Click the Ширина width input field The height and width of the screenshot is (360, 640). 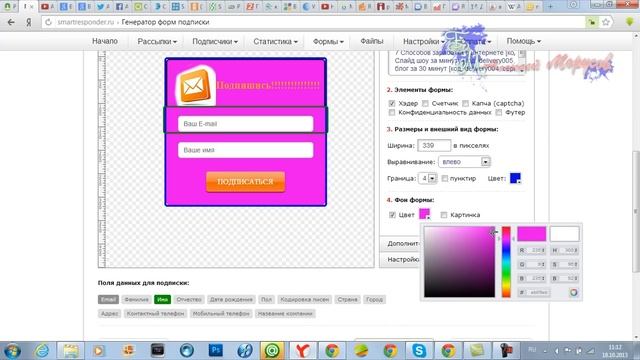coord(434,145)
